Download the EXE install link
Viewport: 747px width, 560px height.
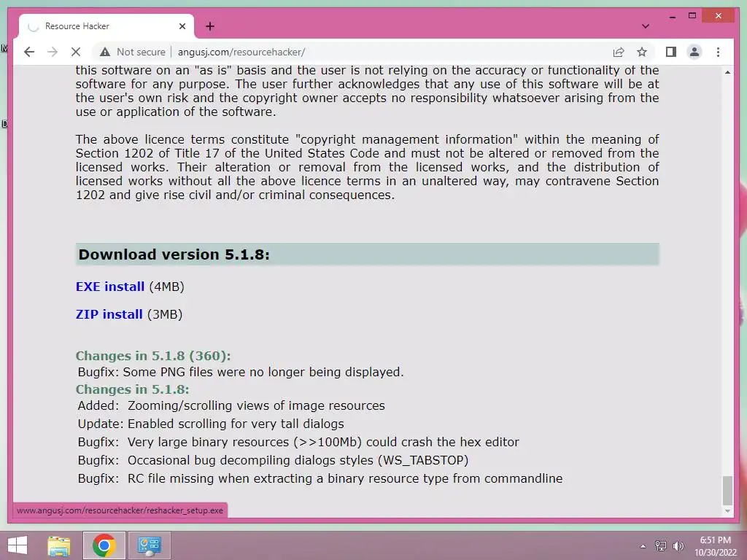tap(110, 287)
